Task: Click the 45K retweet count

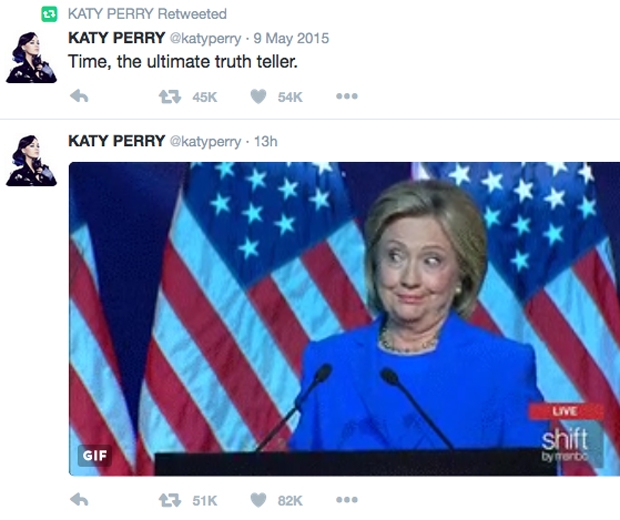Action: point(205,97)
